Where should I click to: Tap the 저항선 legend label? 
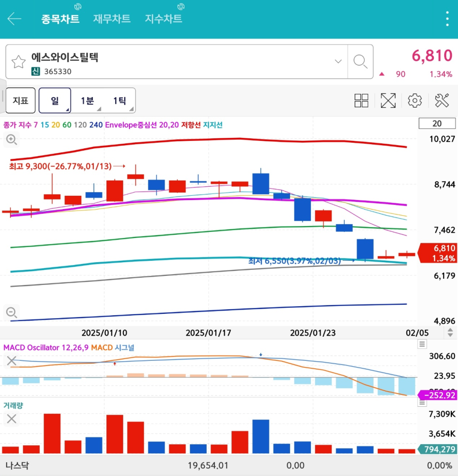[x=191, y=125]
